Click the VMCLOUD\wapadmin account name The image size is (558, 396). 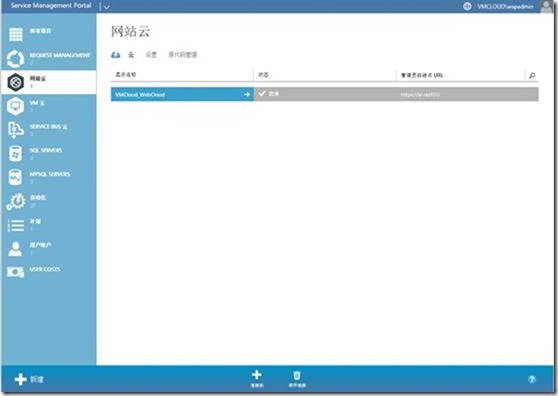[x=505, y=6]
